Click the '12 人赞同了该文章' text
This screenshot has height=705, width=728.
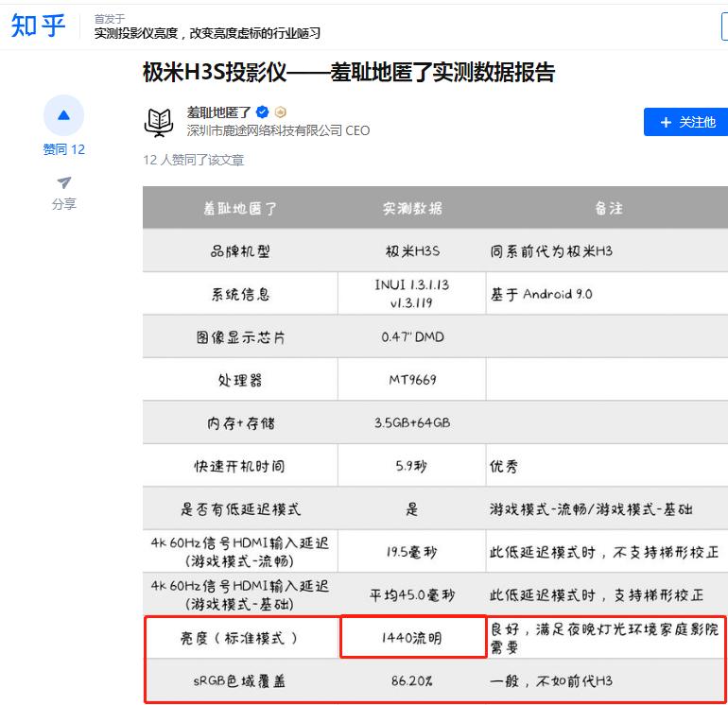194,160
